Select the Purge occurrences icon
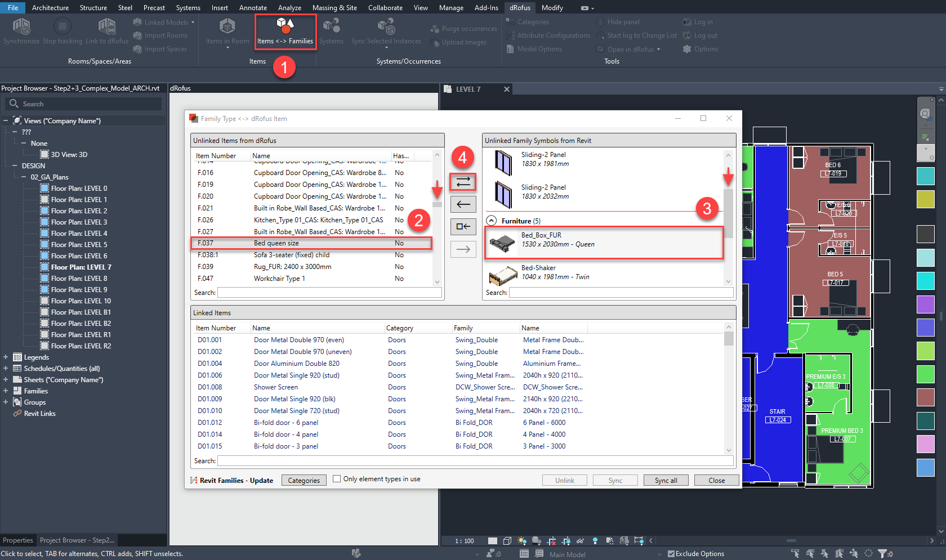Viewport: 946px width, 560px height. (434, 28)
